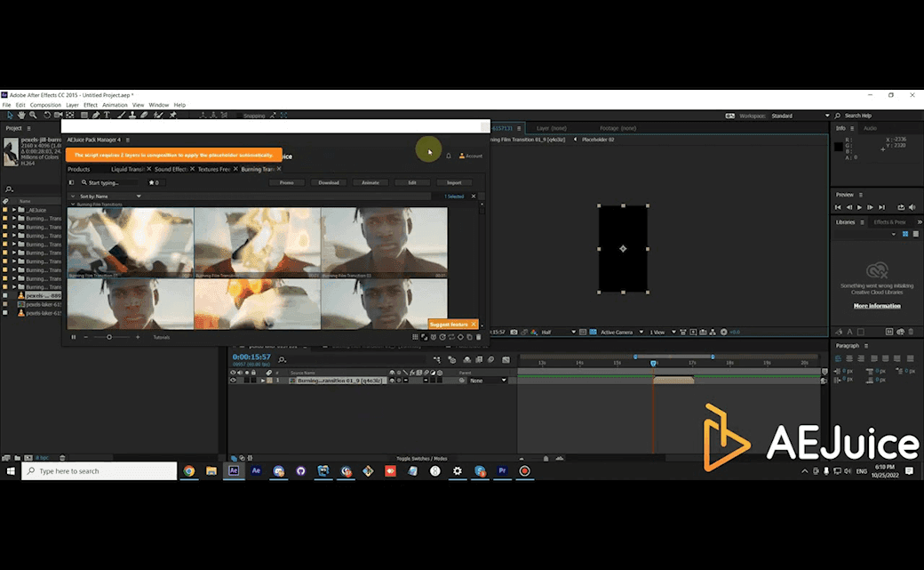924x570 pixels.
Task: Click the Libraries list view icon
Action: (916, 234)
